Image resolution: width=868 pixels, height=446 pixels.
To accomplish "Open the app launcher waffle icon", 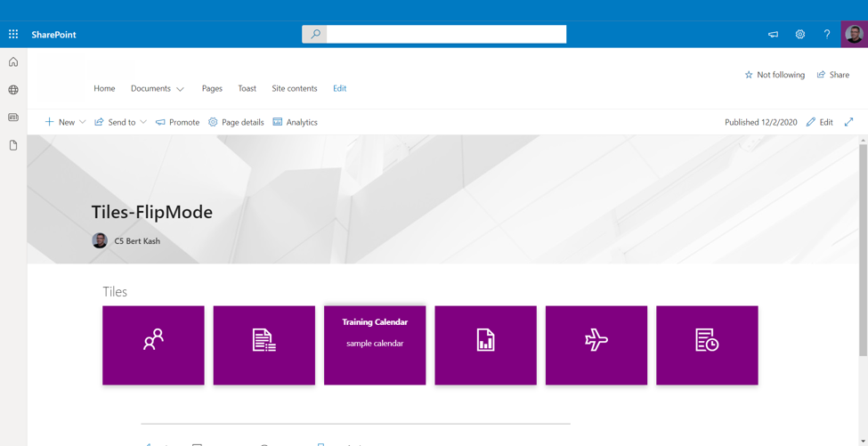I will (x=13, y=35).
